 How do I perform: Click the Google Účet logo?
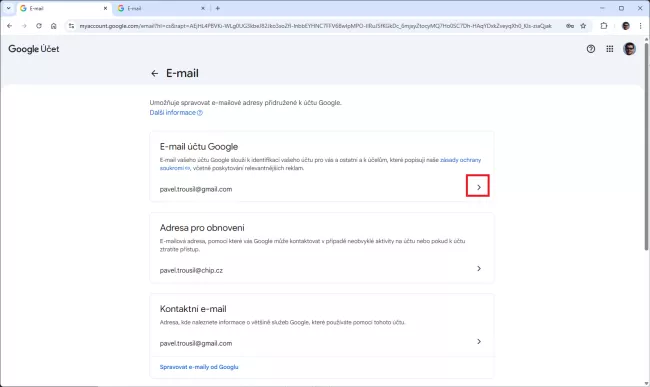(34, 49)
